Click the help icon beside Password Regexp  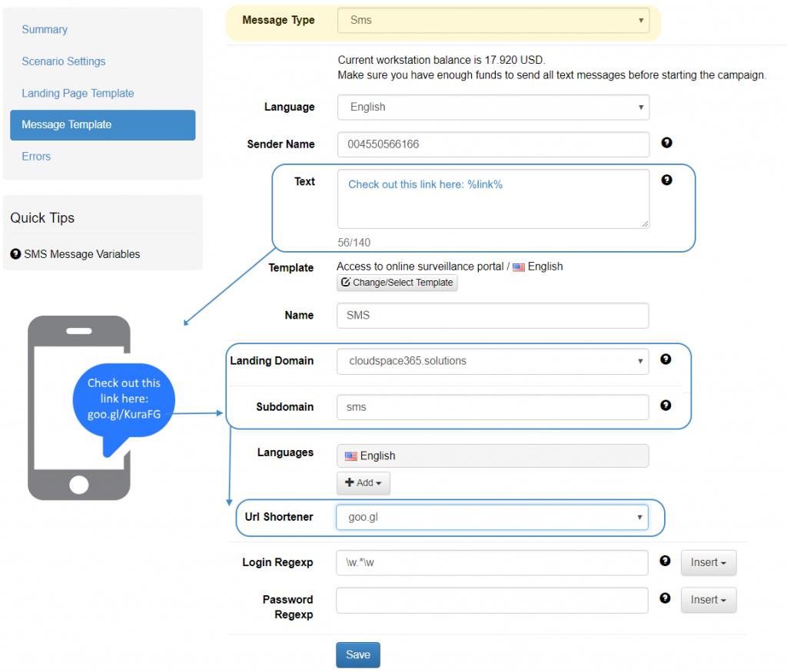pos(665,598)
